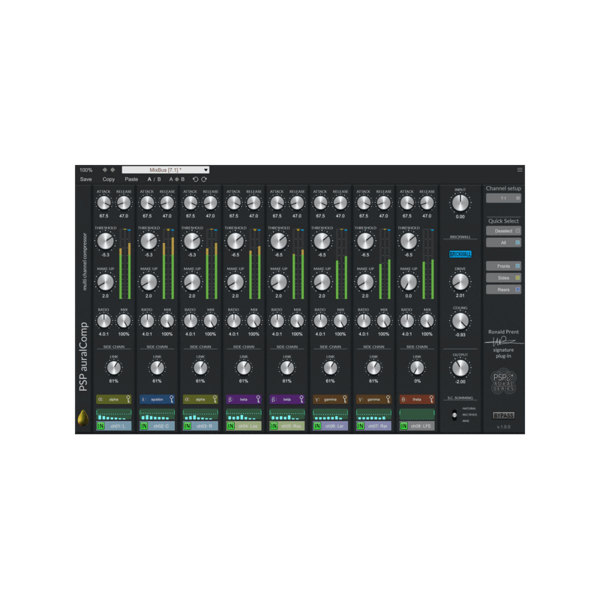This screenshot has height=600, width=600.
Task: Click the key icon on ch05 beta group
Action: click(302, 399)
